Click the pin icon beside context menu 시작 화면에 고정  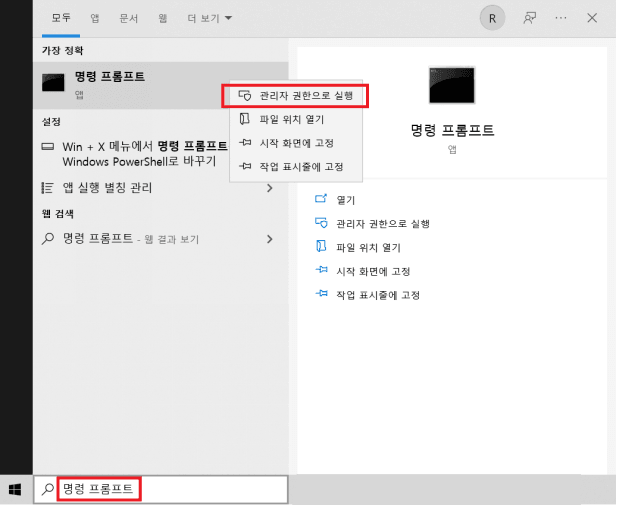pos(245,142)
